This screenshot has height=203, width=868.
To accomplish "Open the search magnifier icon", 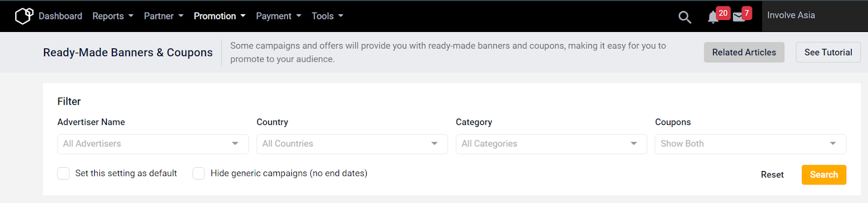I will coord(685,17).
